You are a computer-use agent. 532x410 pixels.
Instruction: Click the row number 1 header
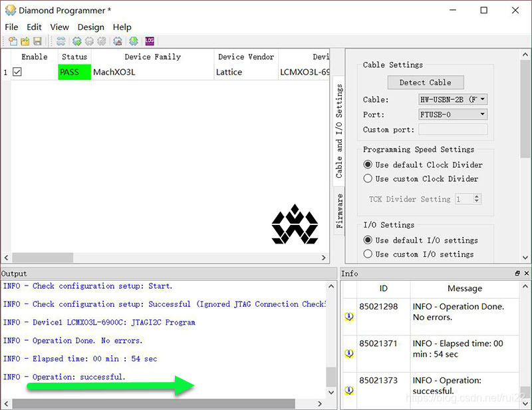5,72
